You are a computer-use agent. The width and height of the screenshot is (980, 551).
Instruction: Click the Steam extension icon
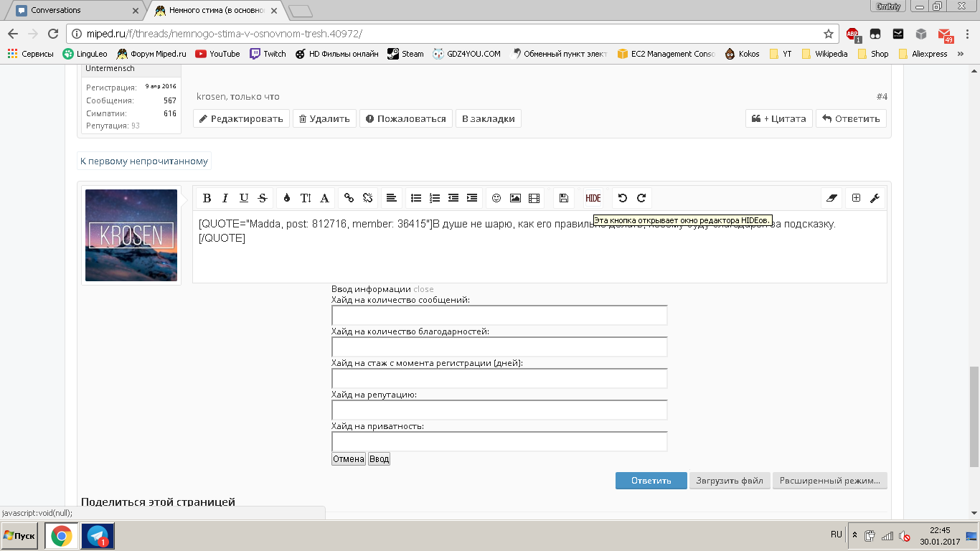point(897,34)
